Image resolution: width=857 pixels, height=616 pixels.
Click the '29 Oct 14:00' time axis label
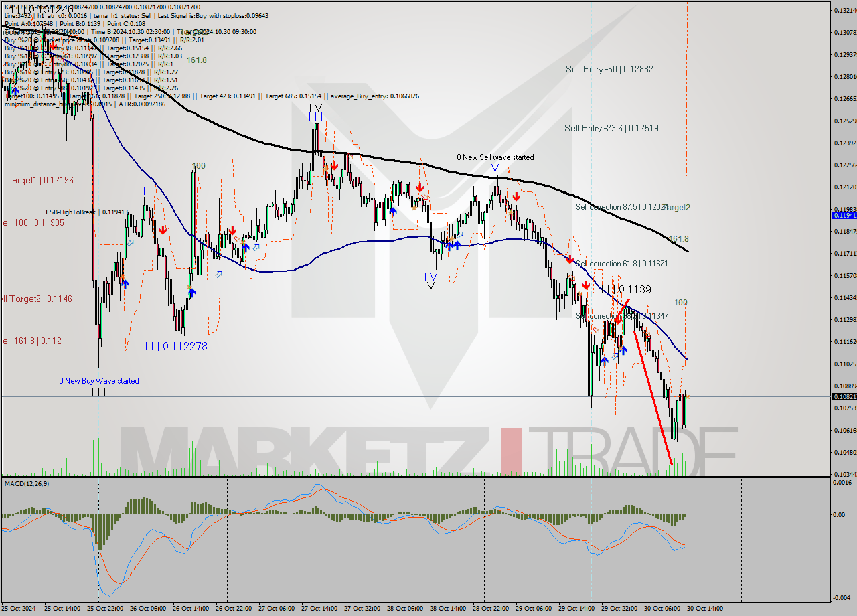[576, 609]
